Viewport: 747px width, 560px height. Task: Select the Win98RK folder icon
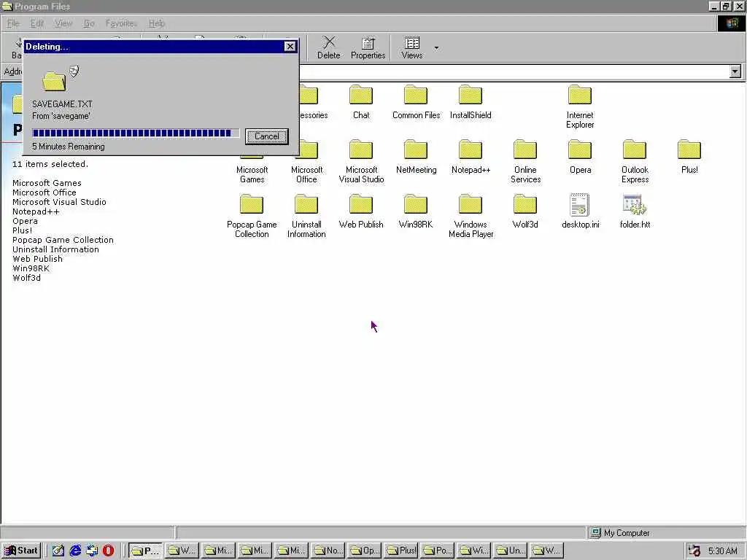pos(416,204)
